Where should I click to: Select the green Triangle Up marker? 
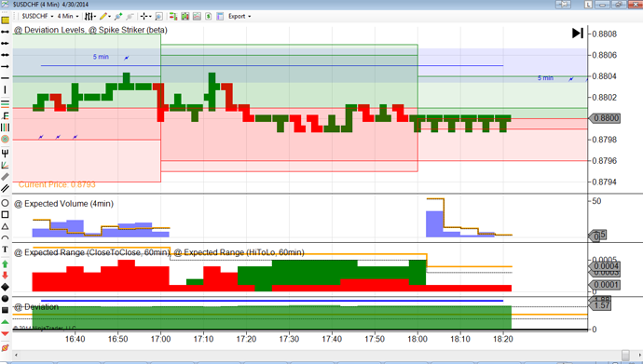tap(5, 322)
